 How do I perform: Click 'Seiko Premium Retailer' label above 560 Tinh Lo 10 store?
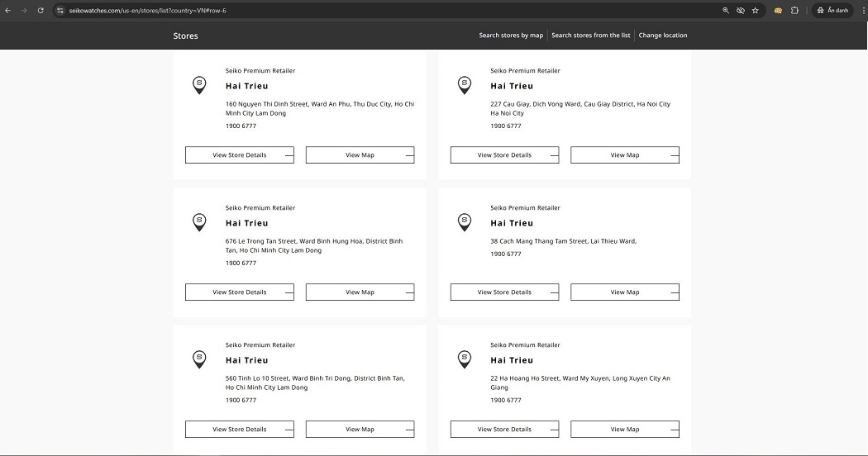coord(260,345)
